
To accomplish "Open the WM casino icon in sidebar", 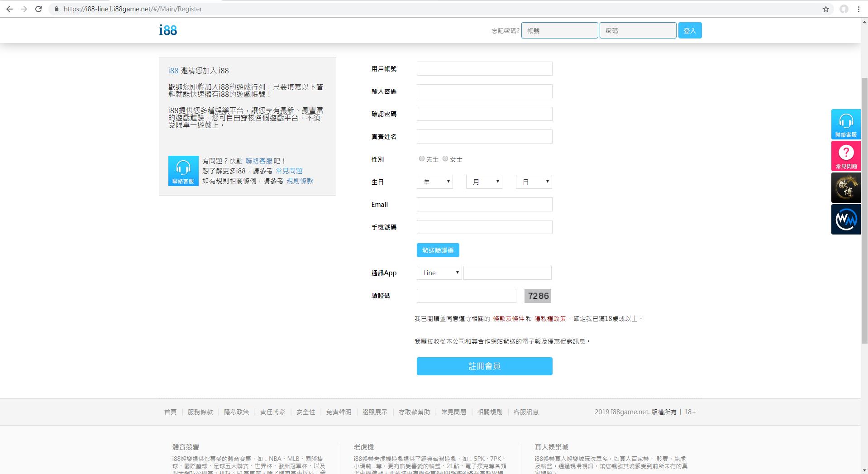I will [845, 219].
